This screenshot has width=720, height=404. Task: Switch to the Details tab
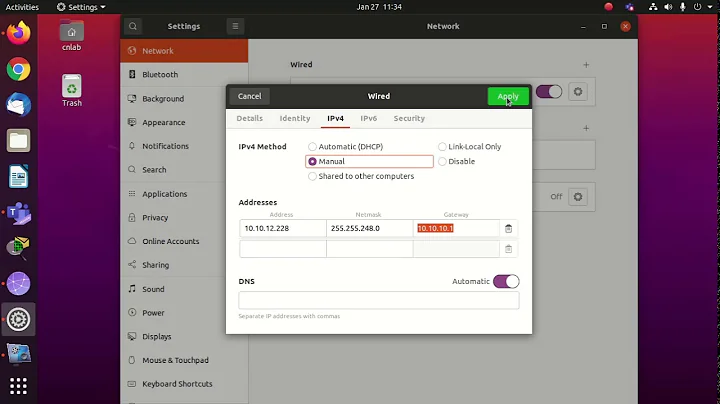pyautogui.click(x=250, y=118)
